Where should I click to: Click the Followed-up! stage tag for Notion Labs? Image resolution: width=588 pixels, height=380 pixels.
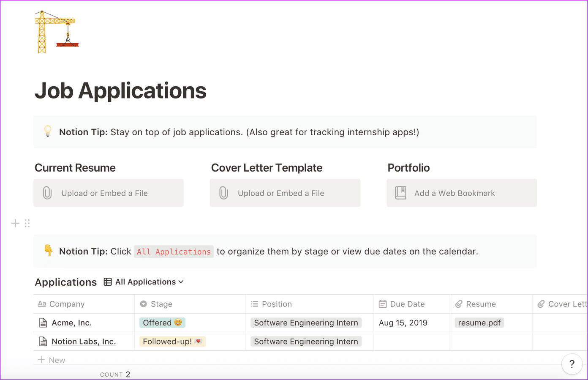pyautogui.click(x=172, y=341)
